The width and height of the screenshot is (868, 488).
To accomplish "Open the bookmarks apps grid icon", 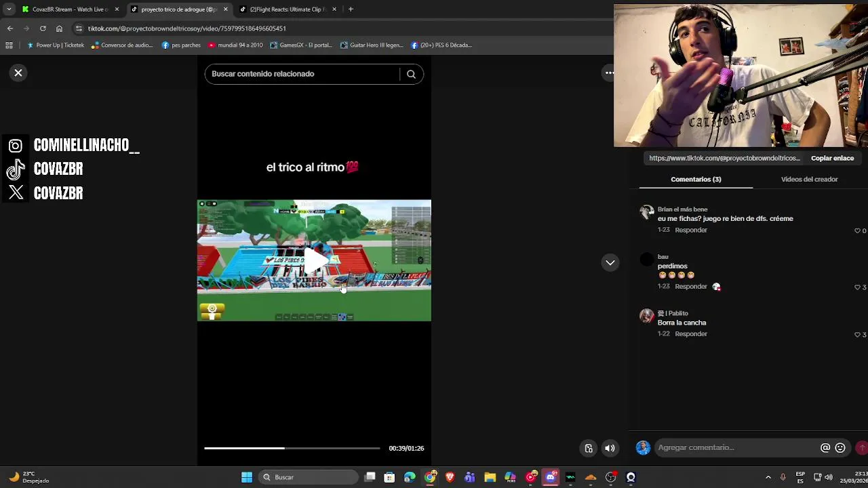I will pos(9,45).
